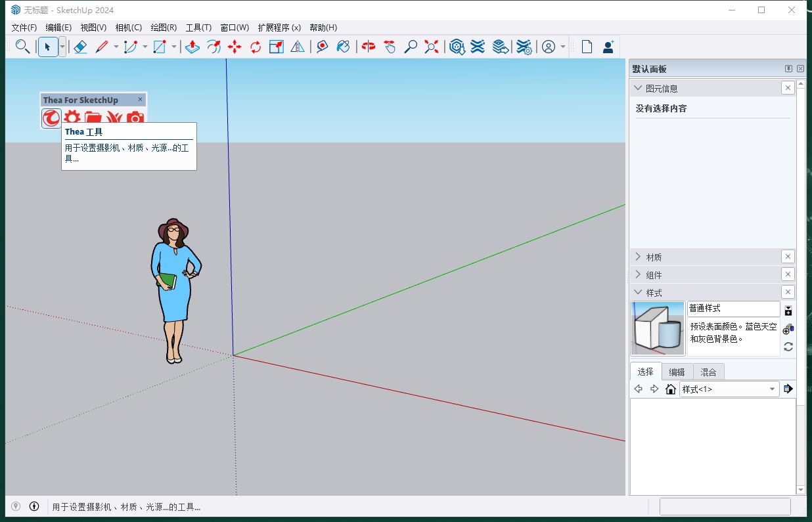Click update style with changes icon
This screenshot has width=812, height=522.
point(788,347)
